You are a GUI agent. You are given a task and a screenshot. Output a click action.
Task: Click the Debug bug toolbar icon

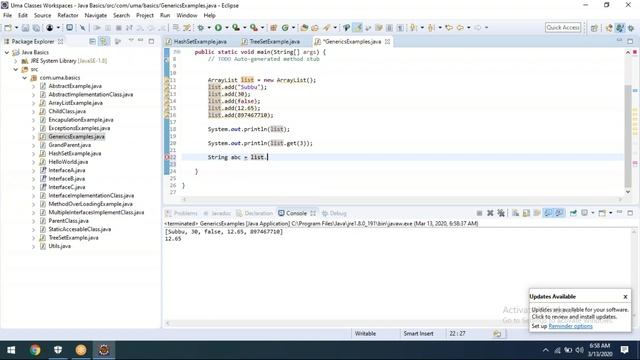click(x=200, y=28)
